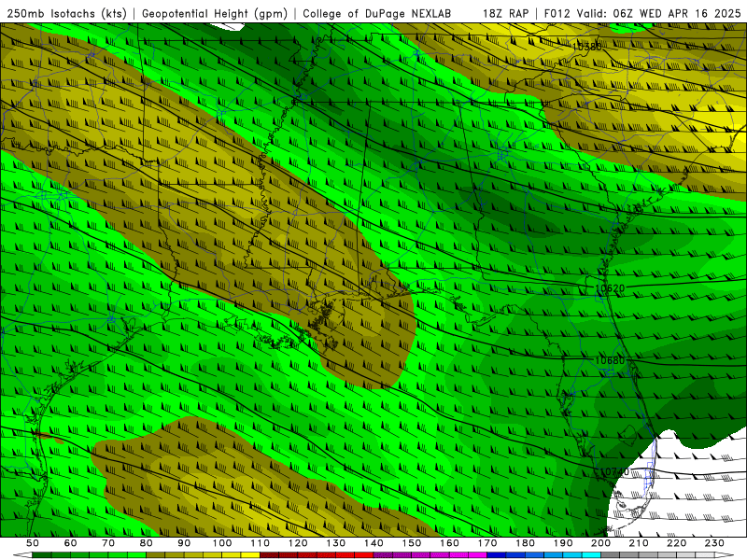The height and width of the screenshot is (560, 747).
Task: Click the '200' colorbar value
Action: point(600,543)
